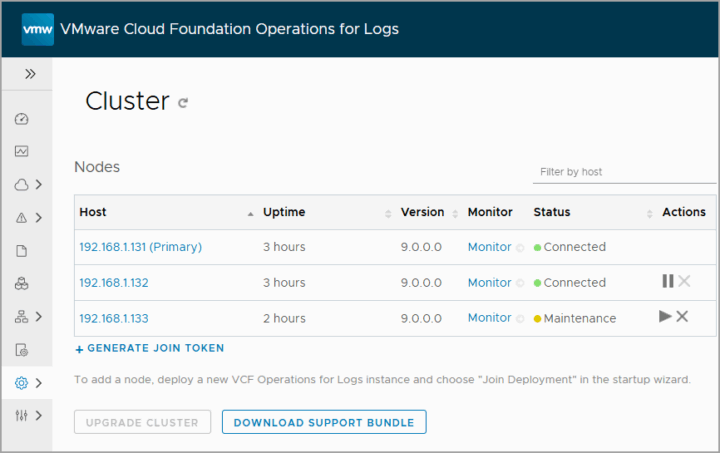Expand the network hierarchy menu chevron
This screenshot has width=720, height=453.
tap(39, 317)
